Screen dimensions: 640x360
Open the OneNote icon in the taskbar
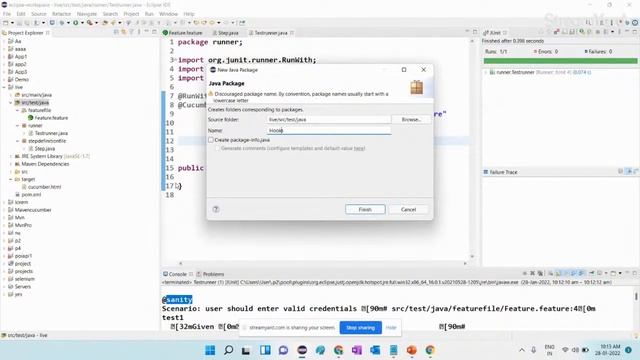pyautogui.click(x=357, y=350)
